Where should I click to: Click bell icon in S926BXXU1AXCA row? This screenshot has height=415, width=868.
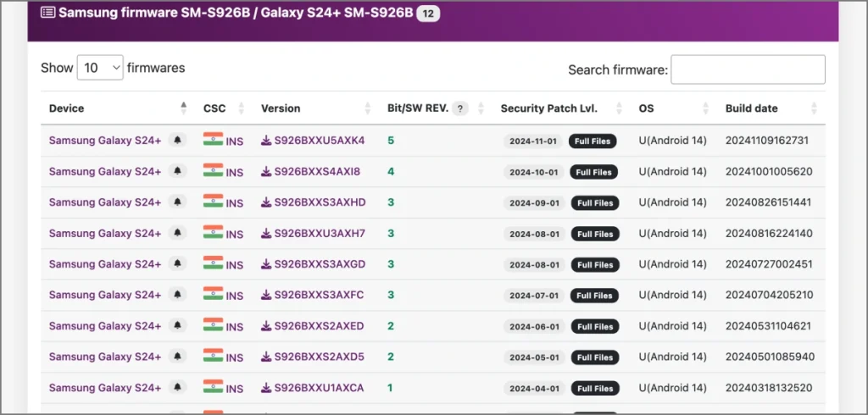(177, 388)
